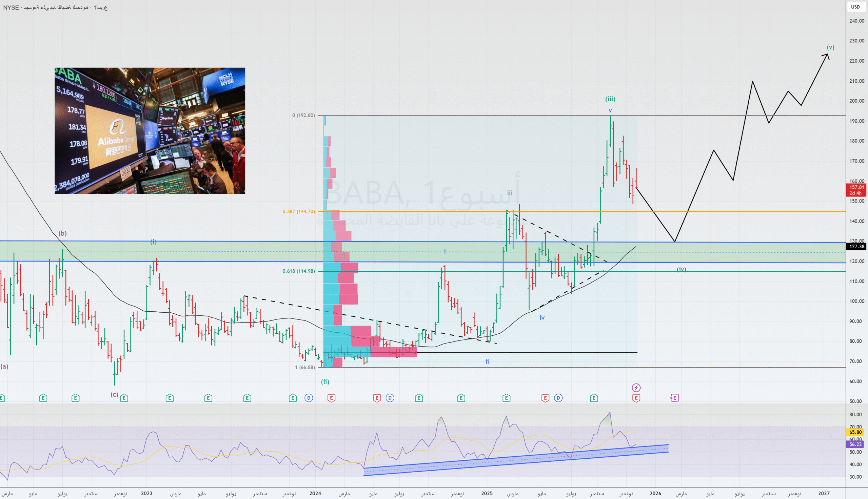This screenshot has height=499, width=868.
Task: Select the yellow 65.80 RSI value label
Action: (x=855, y=432)
